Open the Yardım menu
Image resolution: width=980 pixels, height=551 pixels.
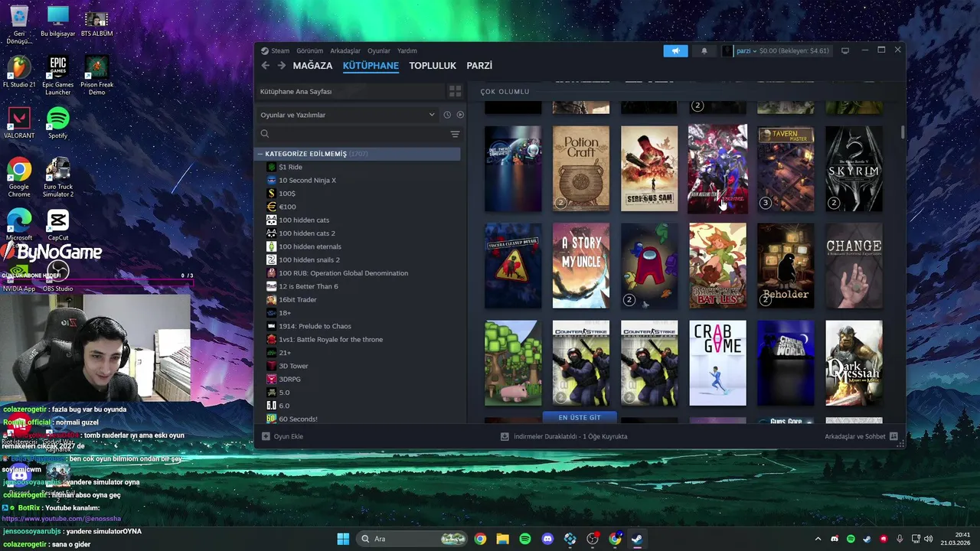click(407, 51)
